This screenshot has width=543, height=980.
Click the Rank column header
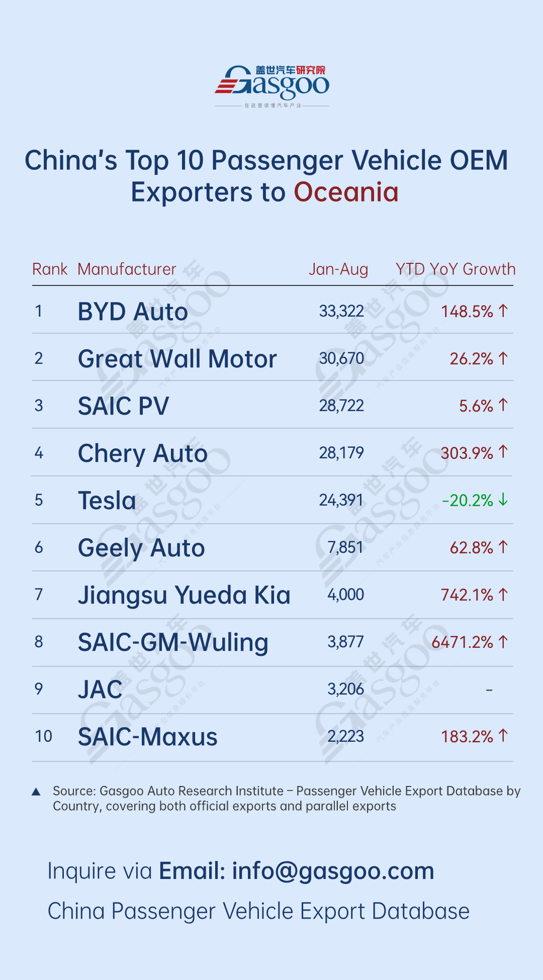pyautogui.click(x=50, y=269)
